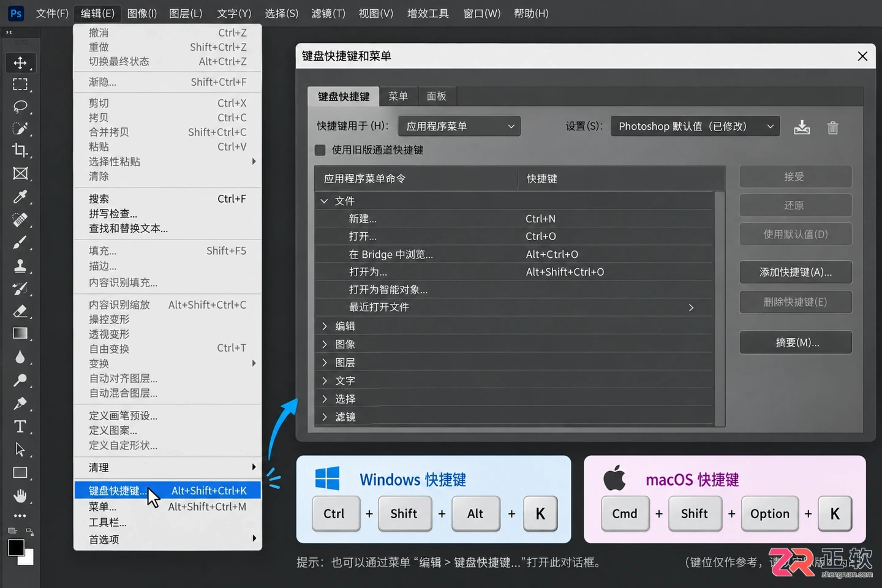The width and height of the screenshot is (882, 588).
Task: Select the History Brush tool
Action: (20, 288)
